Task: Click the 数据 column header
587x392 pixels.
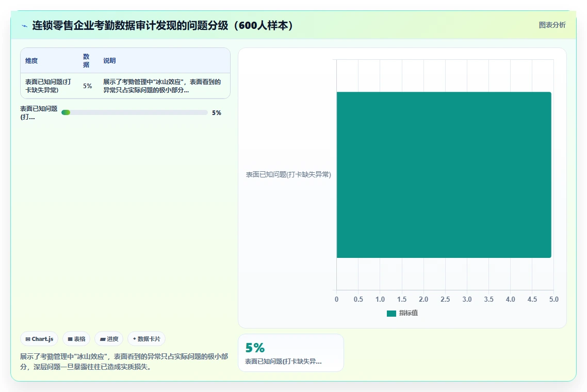Action: coord(87,61)
